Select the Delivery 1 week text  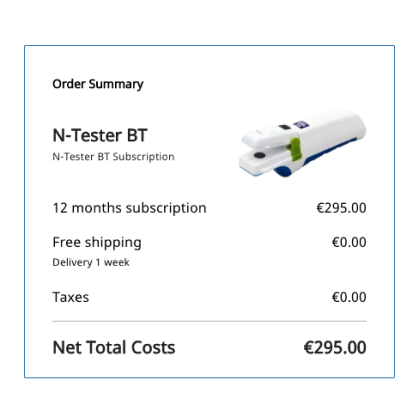coord(91,262)
